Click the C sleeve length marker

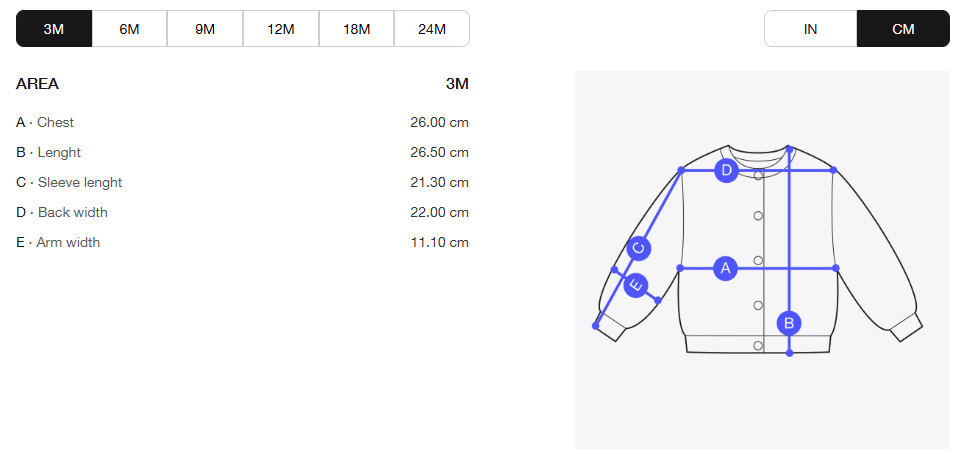coord(639,249)
